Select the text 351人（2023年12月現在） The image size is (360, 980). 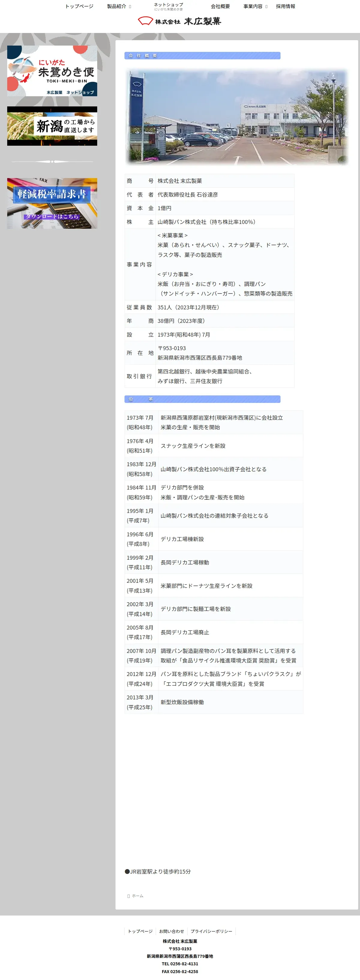coord(190,307)
